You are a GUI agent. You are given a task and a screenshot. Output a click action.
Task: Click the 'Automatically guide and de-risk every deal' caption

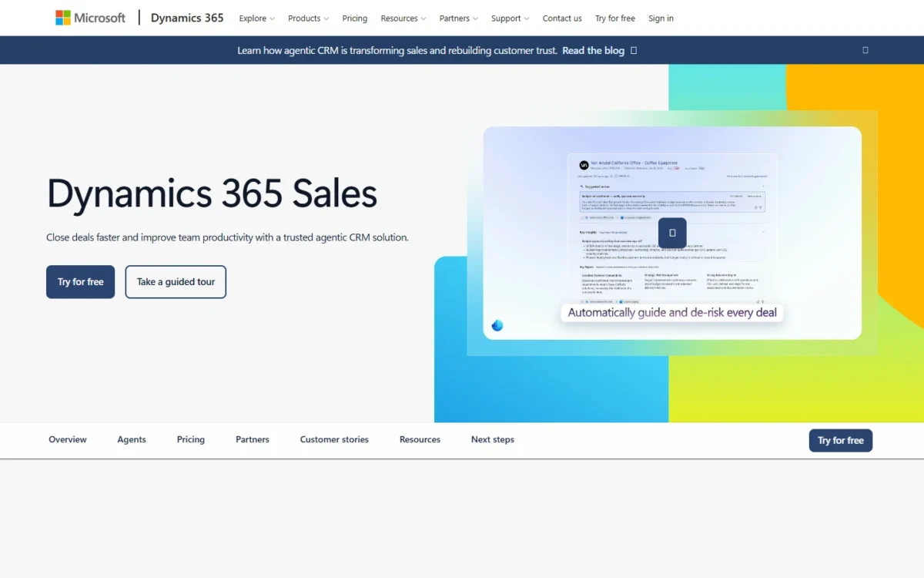tap(672, 313)
